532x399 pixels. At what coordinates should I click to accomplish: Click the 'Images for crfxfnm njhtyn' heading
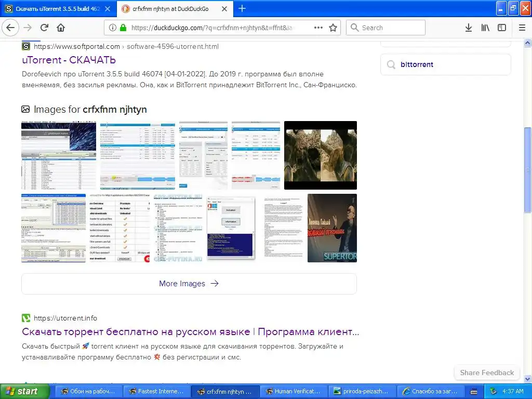(x=90, y=109)
